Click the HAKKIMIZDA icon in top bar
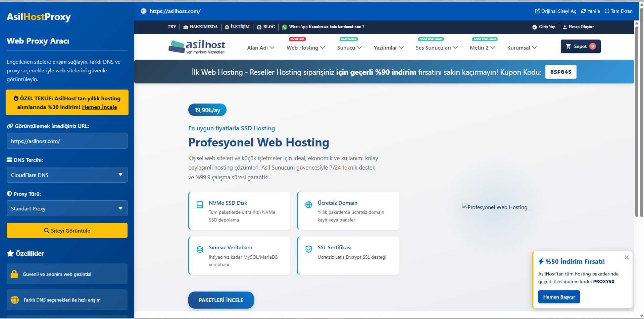 pyautogui.click(x=186, y=27)
